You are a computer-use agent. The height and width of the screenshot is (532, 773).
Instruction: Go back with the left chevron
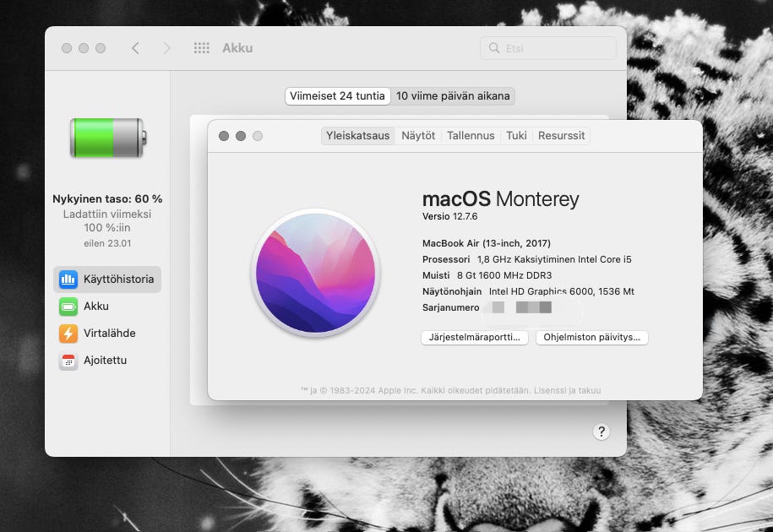click(x=135, y=48)
